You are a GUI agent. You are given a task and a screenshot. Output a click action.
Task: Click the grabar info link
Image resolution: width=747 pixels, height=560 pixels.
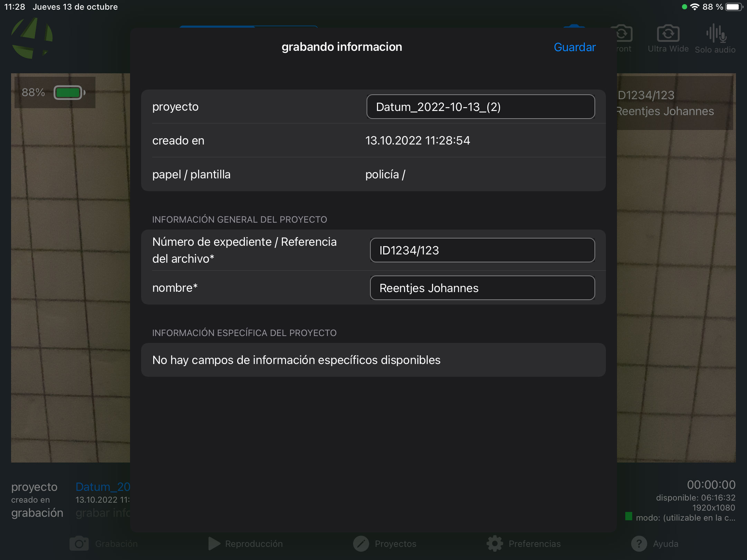[x=103, y=513]
